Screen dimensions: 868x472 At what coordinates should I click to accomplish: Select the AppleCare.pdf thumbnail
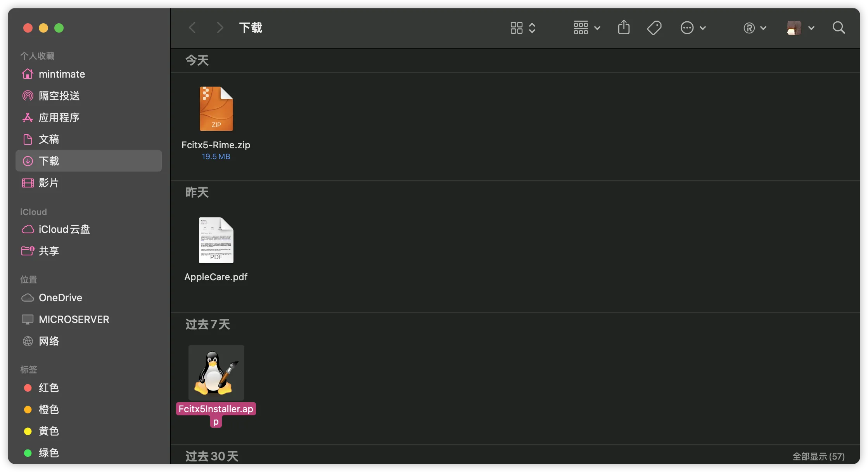(x=216, y=240)
